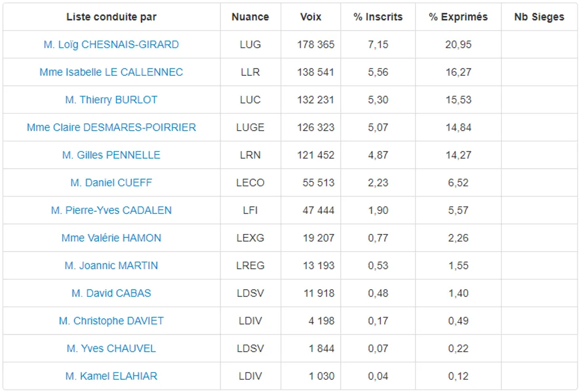Click M. Gilles PENNELLE name
Screen dimensions: 580x392
coord(111,155)
